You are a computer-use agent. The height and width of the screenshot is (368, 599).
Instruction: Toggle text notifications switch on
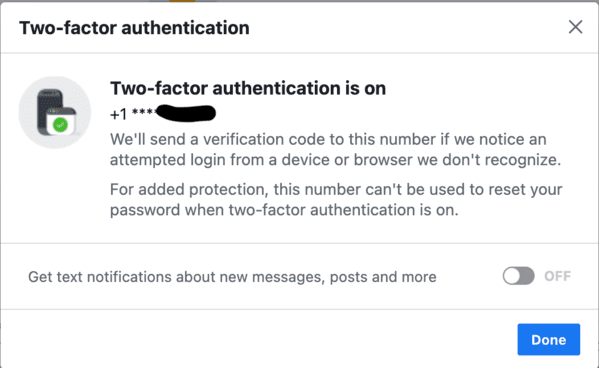point(518,276)
